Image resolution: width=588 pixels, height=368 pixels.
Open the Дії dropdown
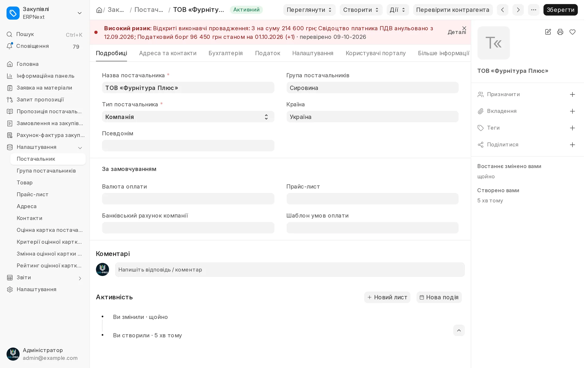pyautogui.click(x=398, y=10)
